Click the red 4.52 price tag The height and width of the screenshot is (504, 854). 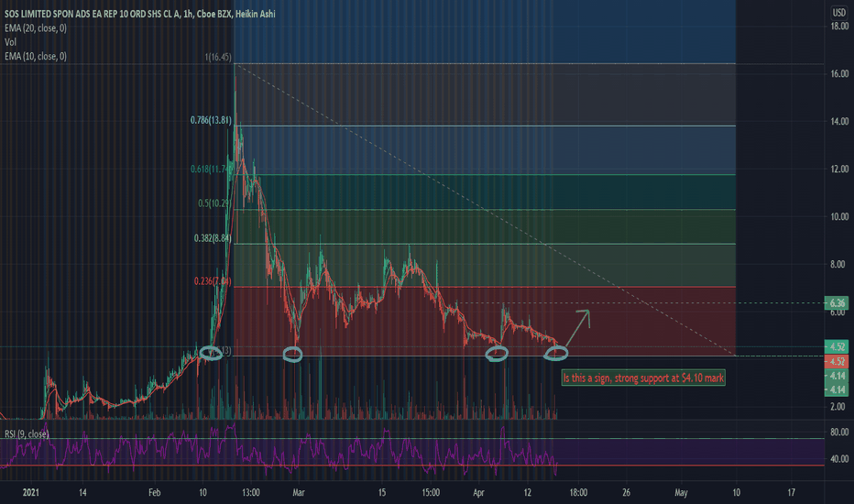coord(837,361)
